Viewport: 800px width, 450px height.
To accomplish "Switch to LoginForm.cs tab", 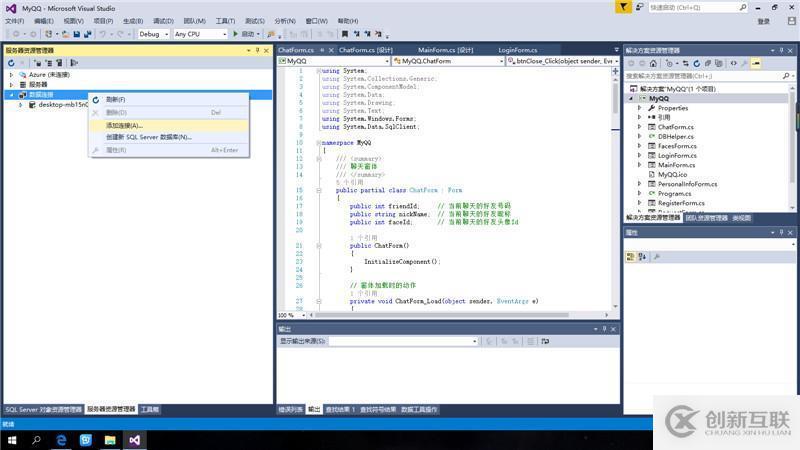I will click(517, 50).
